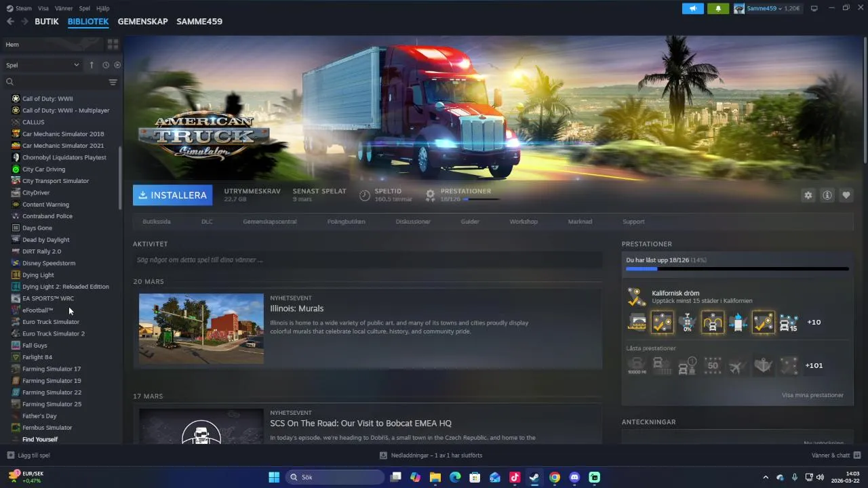Image resolution: width=868 pixels, height=488 pixels.
Task: Open File Explorer from the taskbar
Action: (435, 477)
